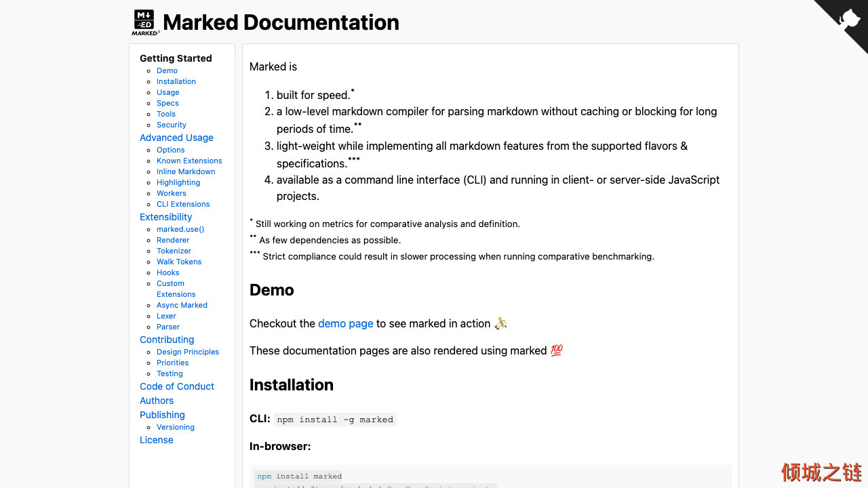Click the emoji after 'marked in action'

[x=500, y=323]
